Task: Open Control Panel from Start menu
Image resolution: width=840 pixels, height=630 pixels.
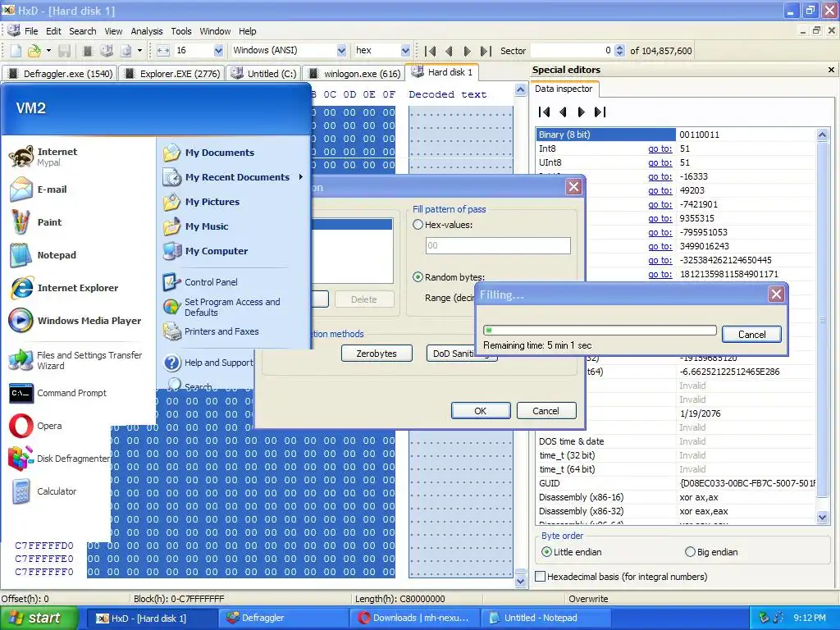Action: coord(200,282)
